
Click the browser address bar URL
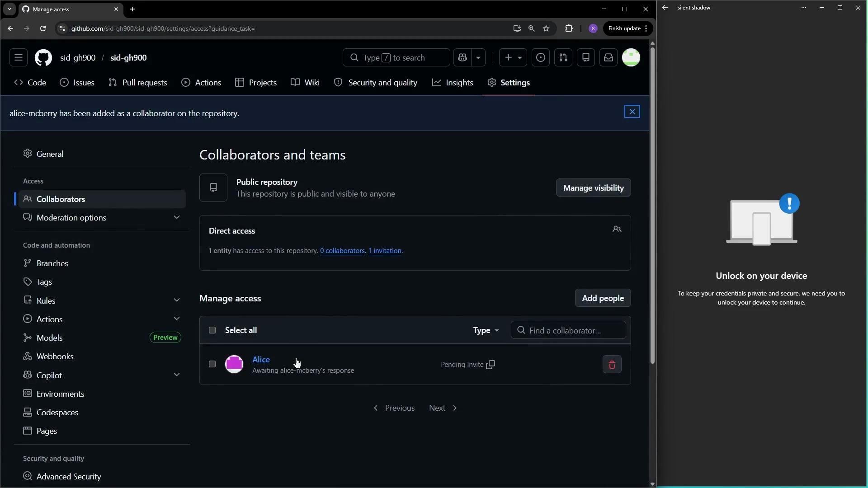[163, 28]
